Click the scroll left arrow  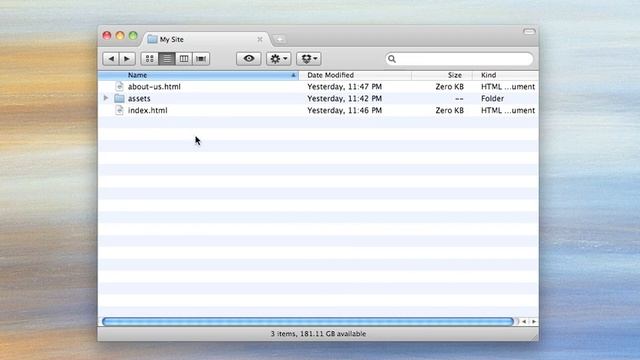[x=524, y=322]
